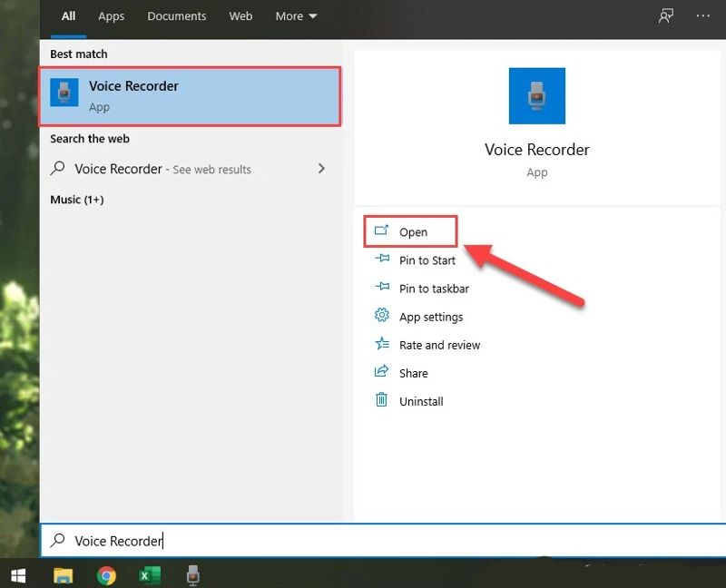Expand Voice Recorder web results chevron
Screen dimensions: 726x588
321,169
